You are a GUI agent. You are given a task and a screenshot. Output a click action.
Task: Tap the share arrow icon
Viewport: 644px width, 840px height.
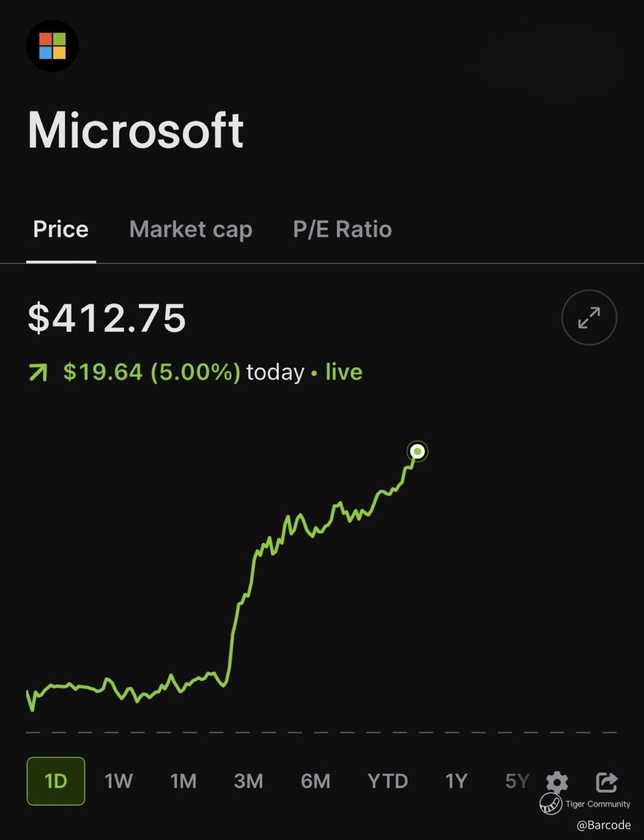pos(606,782)
